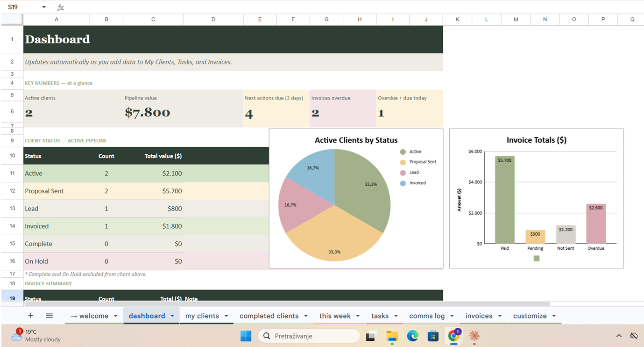This screenshot has height=347, width=644.
Task: Expand the Name Box dropdown arrow
Action: click(44, 7)
